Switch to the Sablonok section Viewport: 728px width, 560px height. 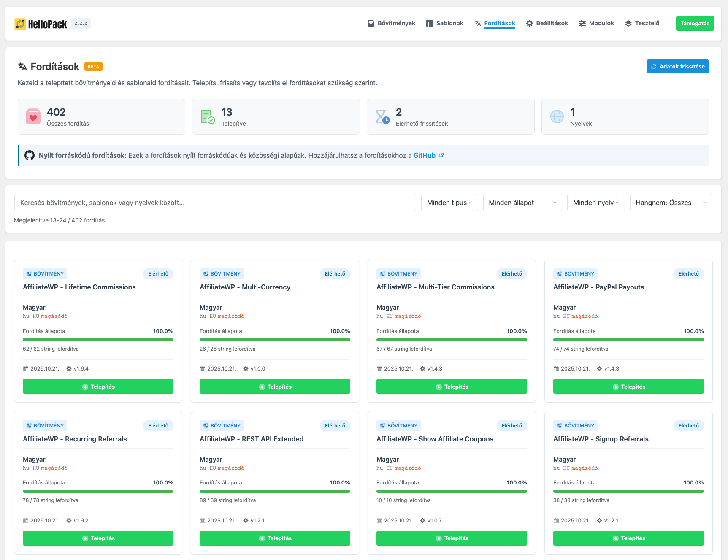[444, 23]
